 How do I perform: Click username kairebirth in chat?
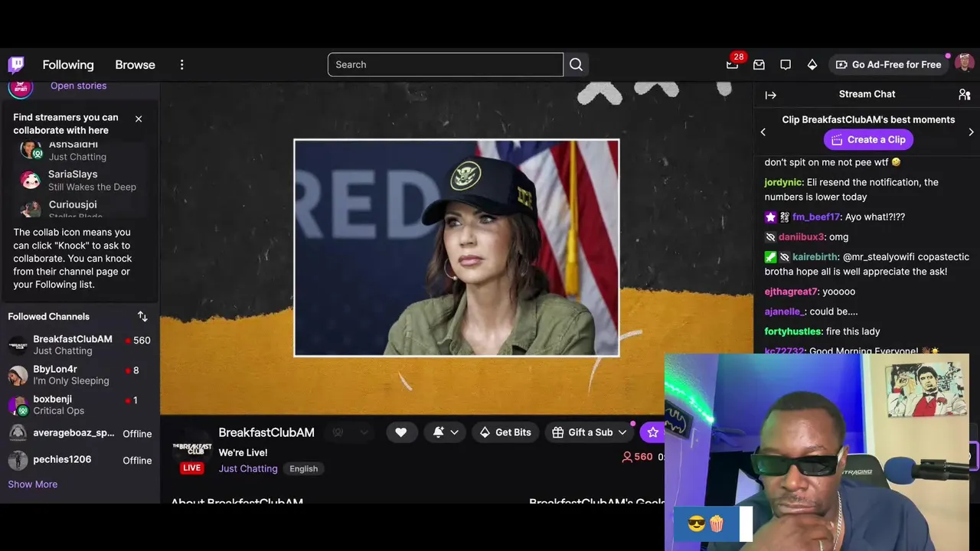tap(815, 256)
